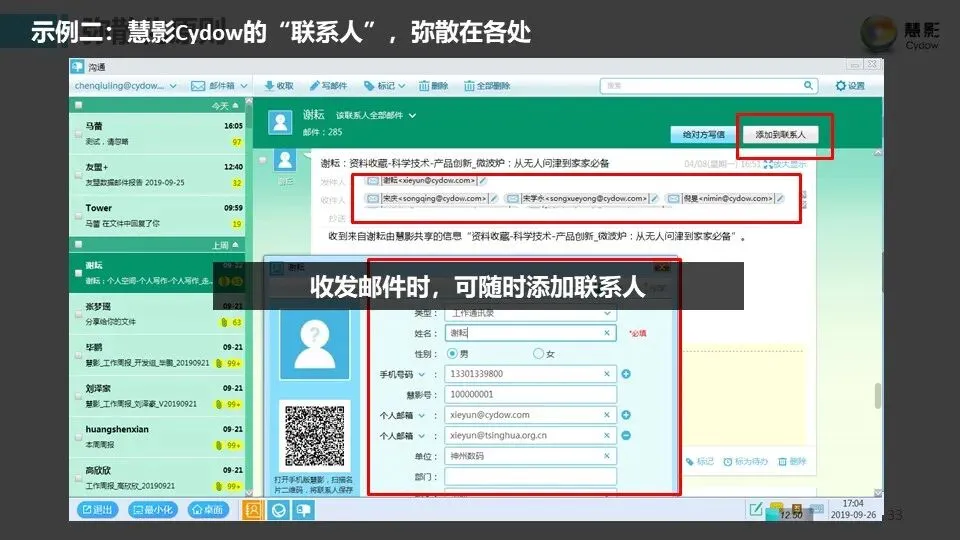Click plus icon next to xieyun@cydow.com field

[626, 415]
